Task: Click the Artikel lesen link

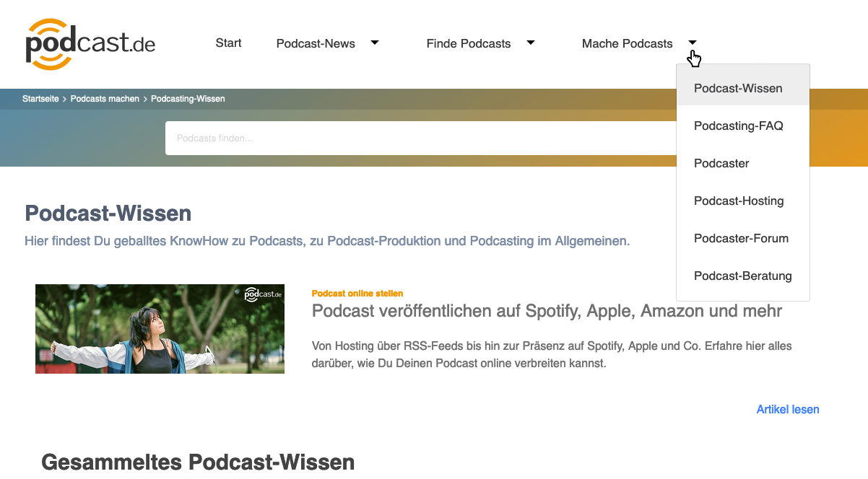Action: [788, 409]
